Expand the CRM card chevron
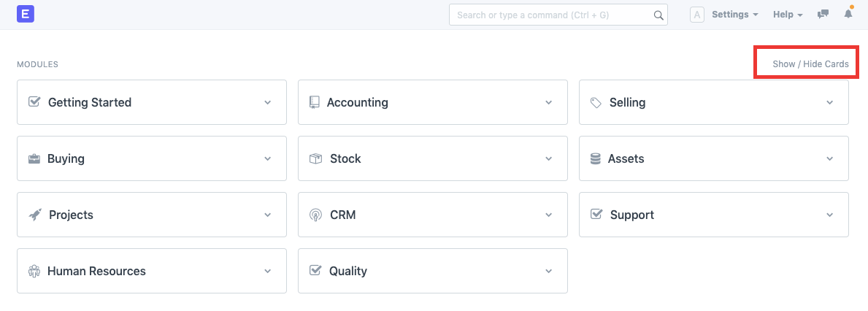The width and height of the screenshot is (868, 311). point(549,215)
